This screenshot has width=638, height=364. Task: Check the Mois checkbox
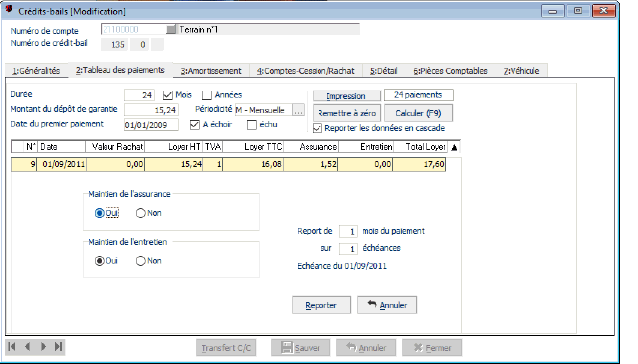[167, 95]
